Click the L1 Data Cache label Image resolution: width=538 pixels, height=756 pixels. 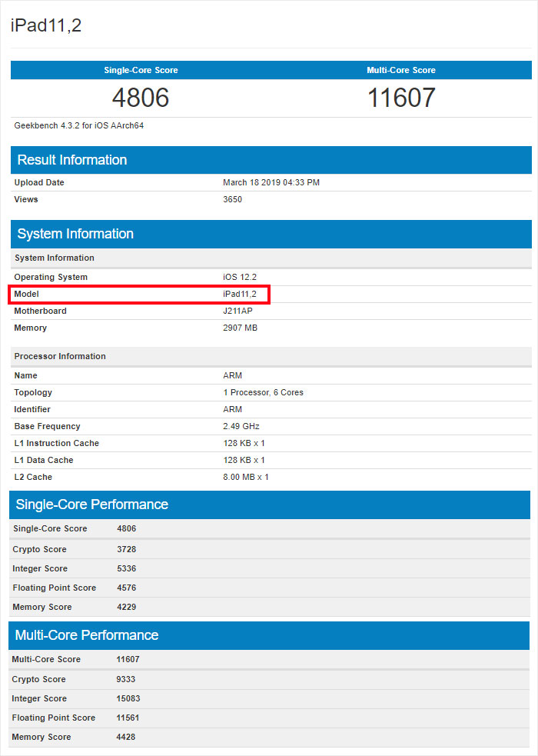(44, 460)
